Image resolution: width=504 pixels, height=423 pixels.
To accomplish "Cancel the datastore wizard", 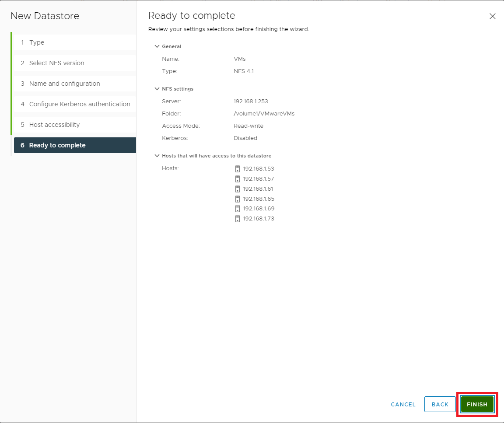I will click(x=403, y=404).
